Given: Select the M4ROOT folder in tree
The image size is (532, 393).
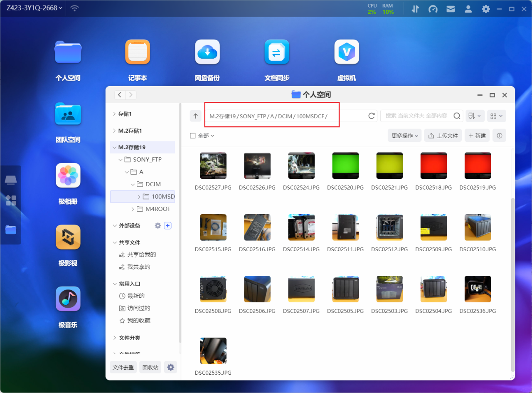Looking at the screenshot, I should (158, 209).
